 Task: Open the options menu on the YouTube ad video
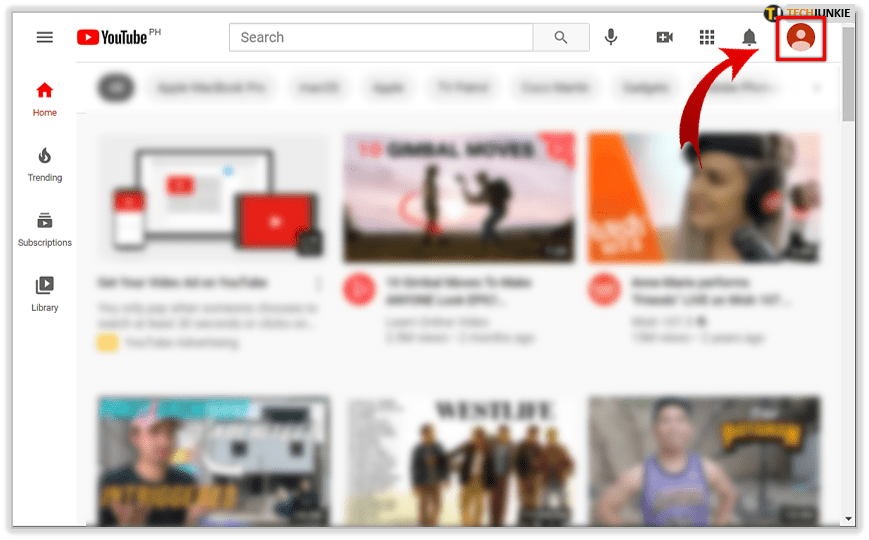[x=319, y=284]
